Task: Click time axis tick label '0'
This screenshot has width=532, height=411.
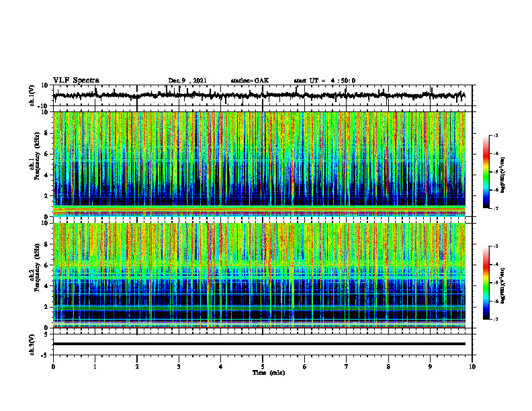Action: click(x=53, y=367)
